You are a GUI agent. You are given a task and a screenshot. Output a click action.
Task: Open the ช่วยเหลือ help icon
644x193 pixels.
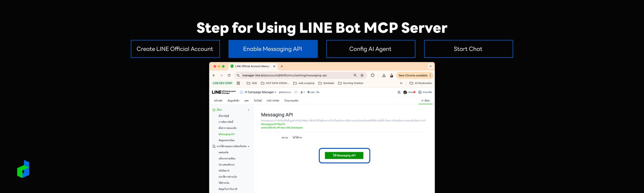coord(425,92)
